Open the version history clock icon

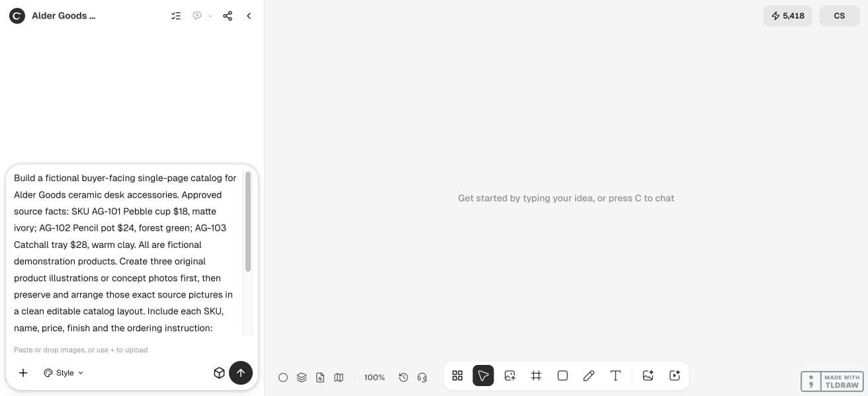404,377
